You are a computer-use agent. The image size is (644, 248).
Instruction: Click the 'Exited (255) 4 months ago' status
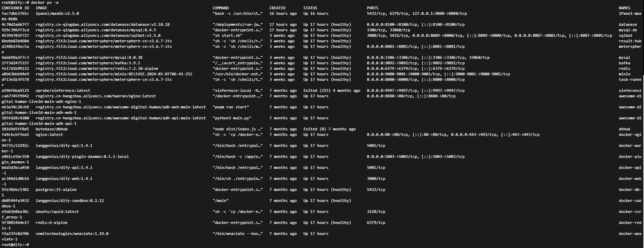(x=332, y=90)
